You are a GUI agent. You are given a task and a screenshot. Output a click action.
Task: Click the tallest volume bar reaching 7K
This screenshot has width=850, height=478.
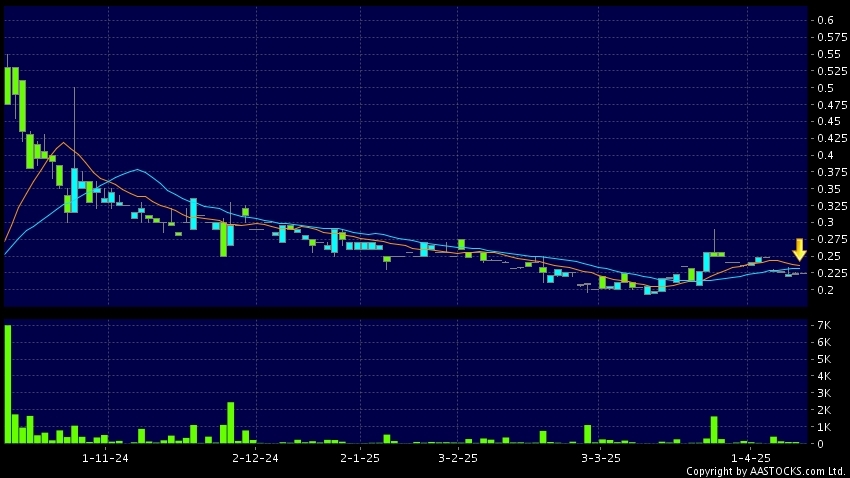point(8,384)
